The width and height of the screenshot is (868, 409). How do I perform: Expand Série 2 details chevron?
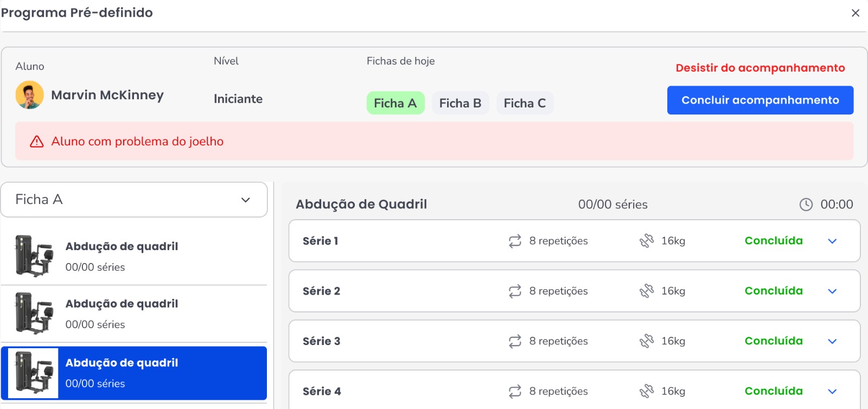[832, 291]
